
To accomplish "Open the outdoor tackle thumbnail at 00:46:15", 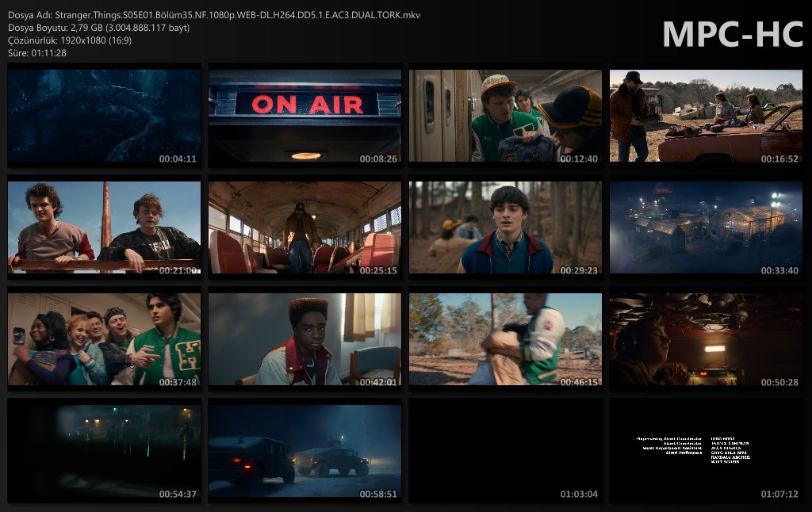I will (505, 339).
